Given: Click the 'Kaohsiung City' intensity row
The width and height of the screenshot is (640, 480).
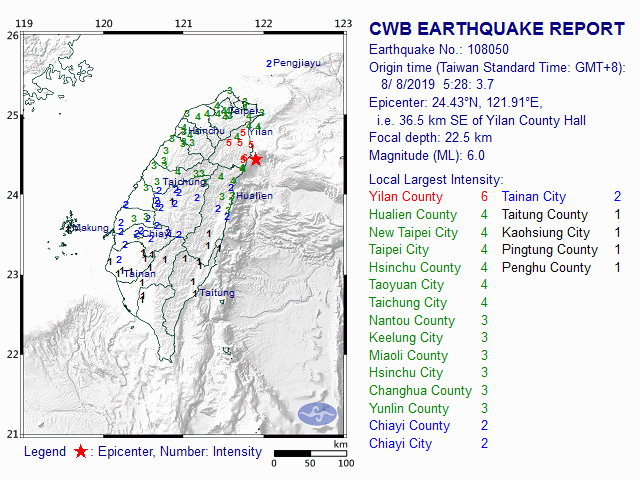Looking at the screenshot, I should pos(561,233).
